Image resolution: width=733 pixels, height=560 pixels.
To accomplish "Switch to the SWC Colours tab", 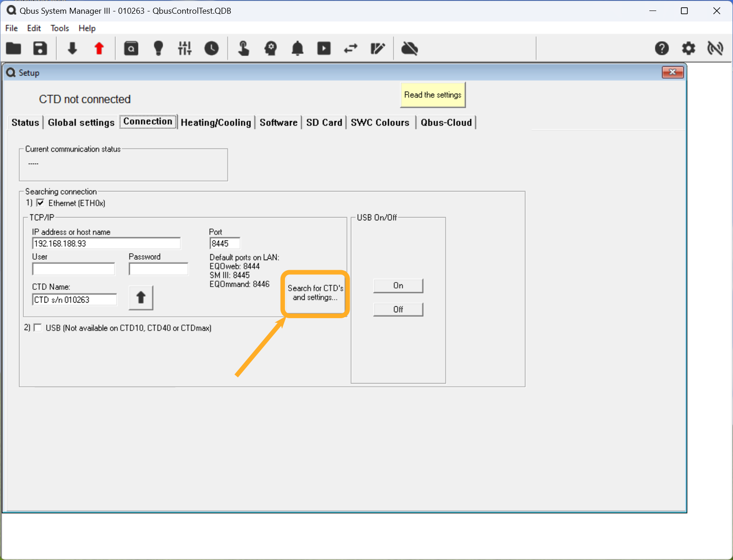I will (380, 123).
